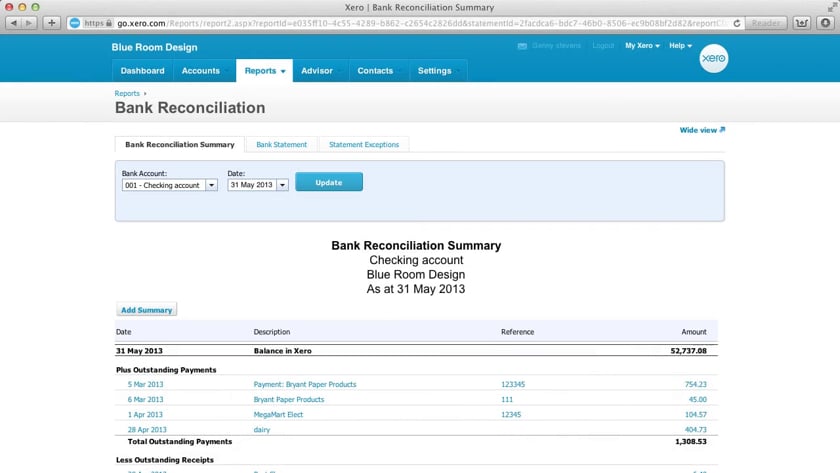Open Bryant Paper Products description in 6 Mar row

289,400
